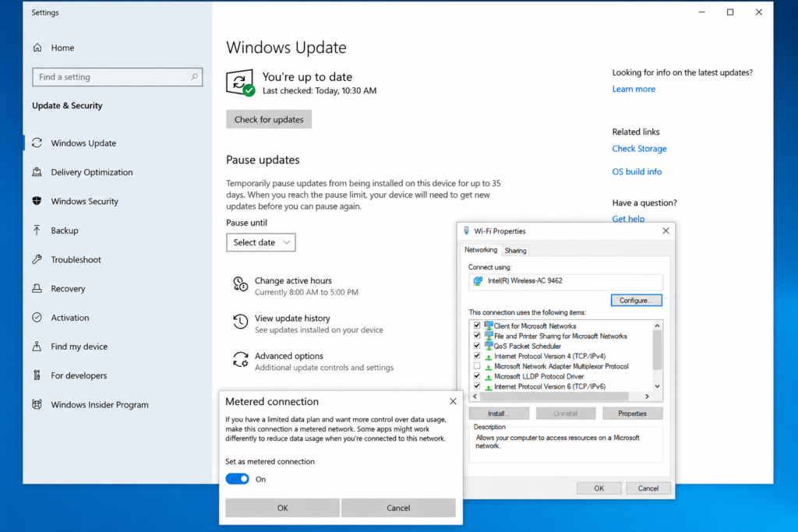Image resolution: width=798 pixels, height=532 pixels.
Task: Click Cancel in the Wi-Fi Properties dialog
Action: pyautogui.click(x=648, y=488)
